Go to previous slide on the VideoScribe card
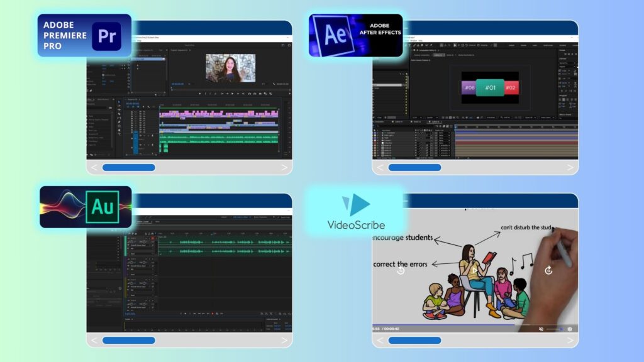644x362 pixels. pyautogui.click(x=380, y=340)
